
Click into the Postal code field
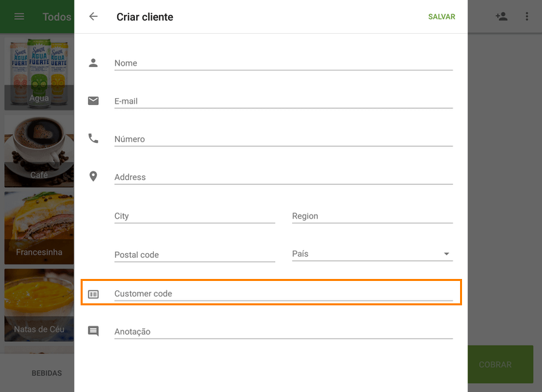(194, 255)
